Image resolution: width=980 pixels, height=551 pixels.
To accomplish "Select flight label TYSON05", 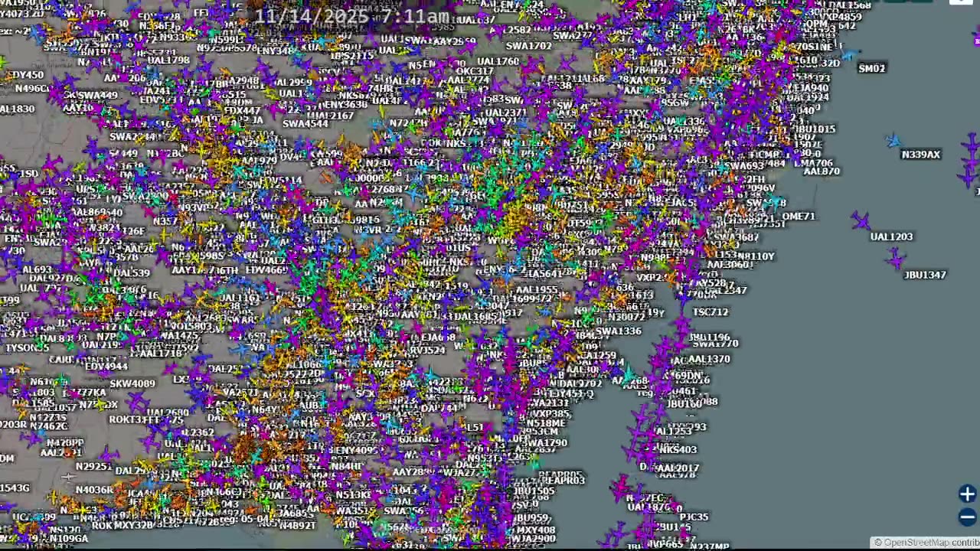I will click(x=28, y=348).
